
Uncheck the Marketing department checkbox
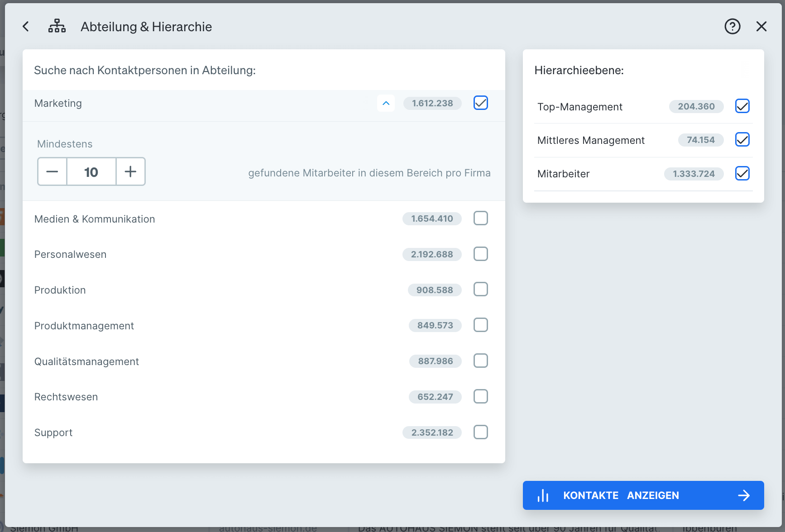click(480, 103)
